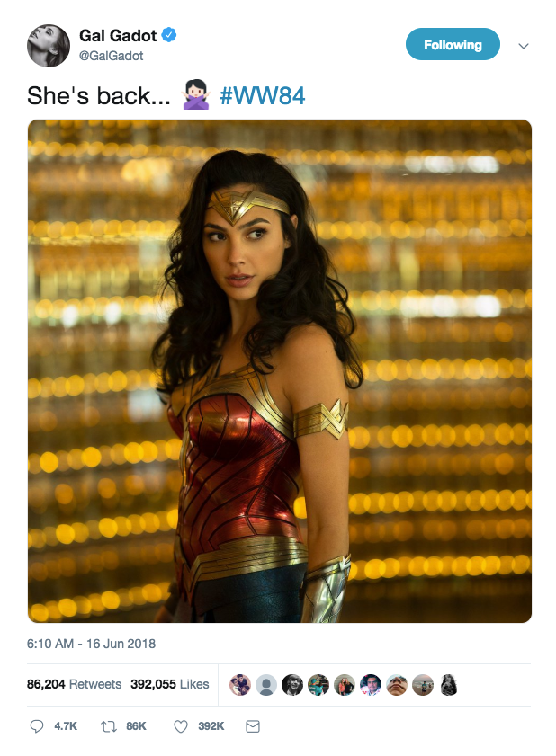The width and height of the screenshot is (556, 756).
Task: Open the attached Wonder Woman photo
Action: pyautogui.click(x=280, y=370)
